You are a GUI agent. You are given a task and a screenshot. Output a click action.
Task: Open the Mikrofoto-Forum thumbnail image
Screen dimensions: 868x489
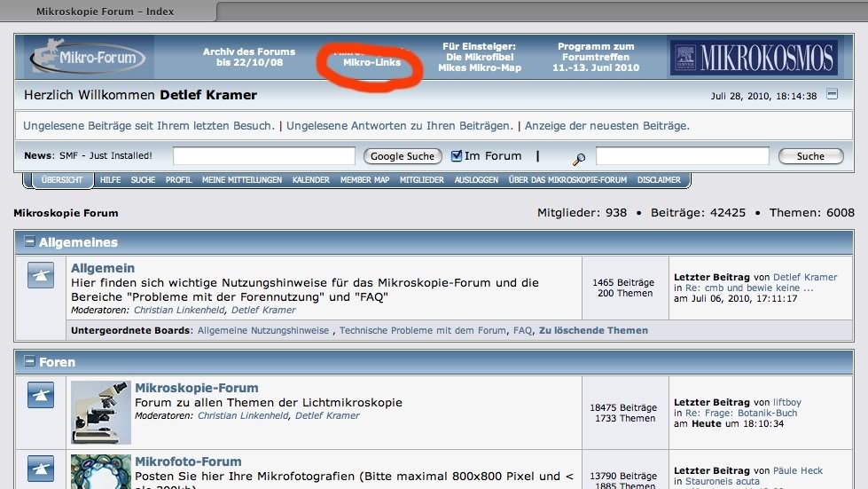(x=101, y=471)
